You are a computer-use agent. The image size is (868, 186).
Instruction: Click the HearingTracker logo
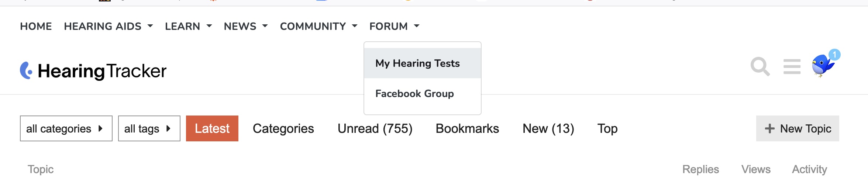[93, 70]
